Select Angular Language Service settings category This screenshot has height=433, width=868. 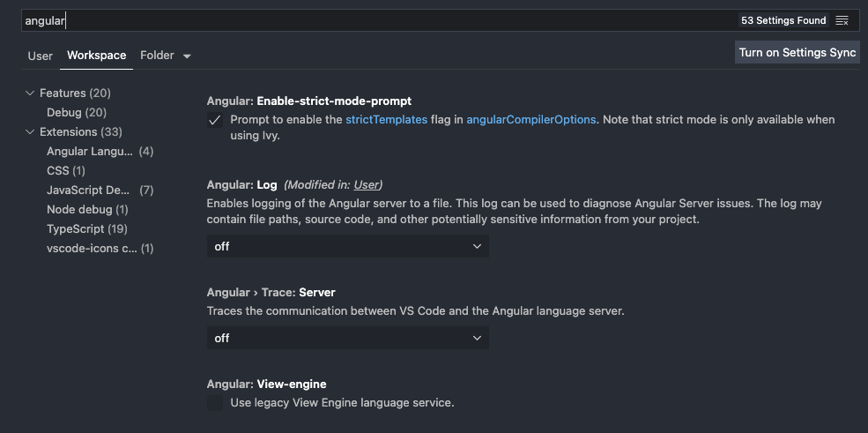[100, 151]
